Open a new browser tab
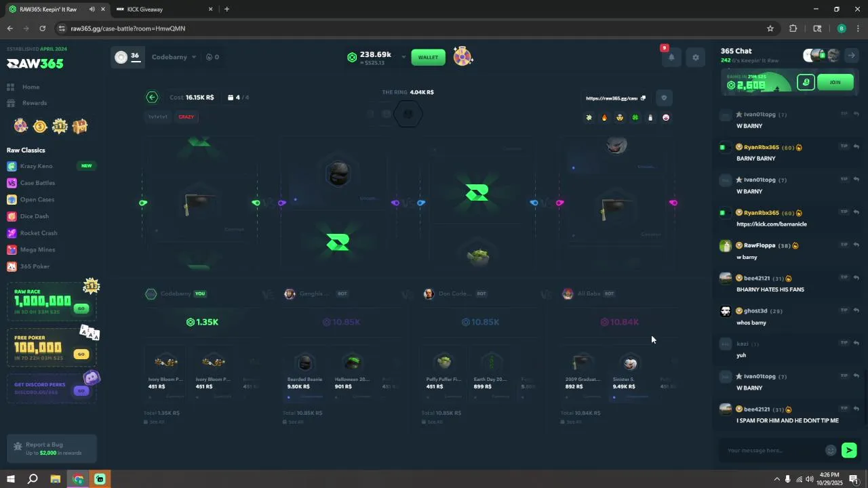 (x=226, y=9)
